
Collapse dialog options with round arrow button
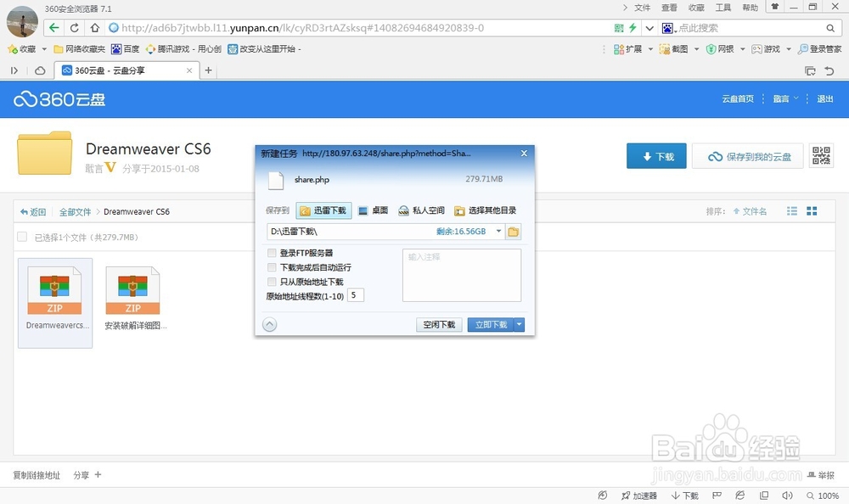270,324
